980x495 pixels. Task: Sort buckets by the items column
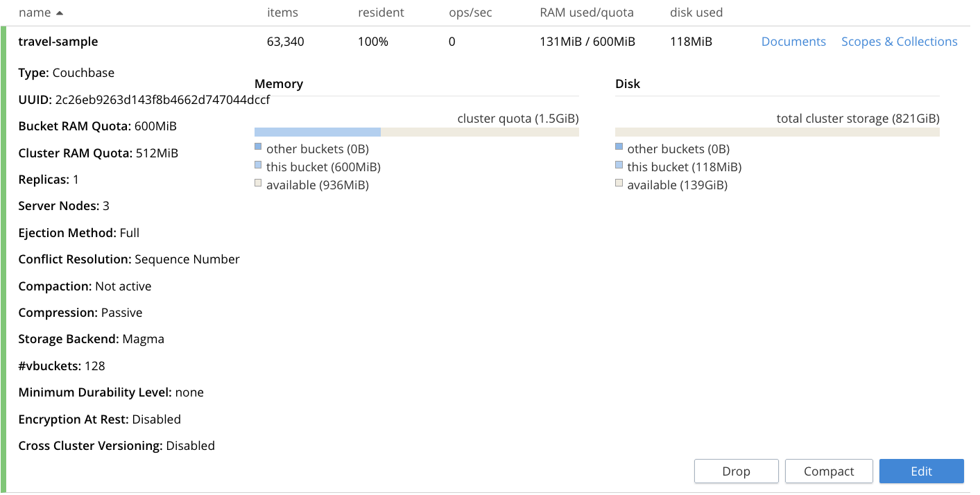pos(282,12)
